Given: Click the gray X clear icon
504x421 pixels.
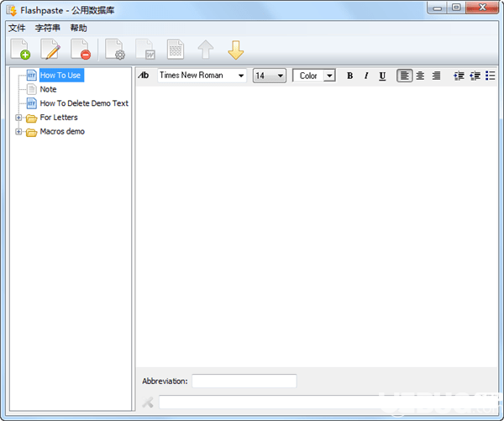Looking at the screenshot, I should (x=148, y=402).
